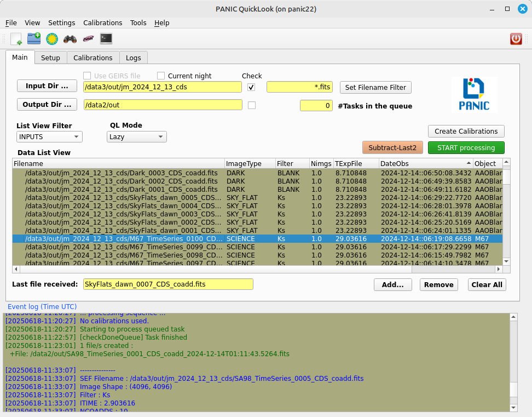The width and height of the screenshot is (532, 417).
Task: Sort by the Nimgs column header
Action: [x=321, y=164]
